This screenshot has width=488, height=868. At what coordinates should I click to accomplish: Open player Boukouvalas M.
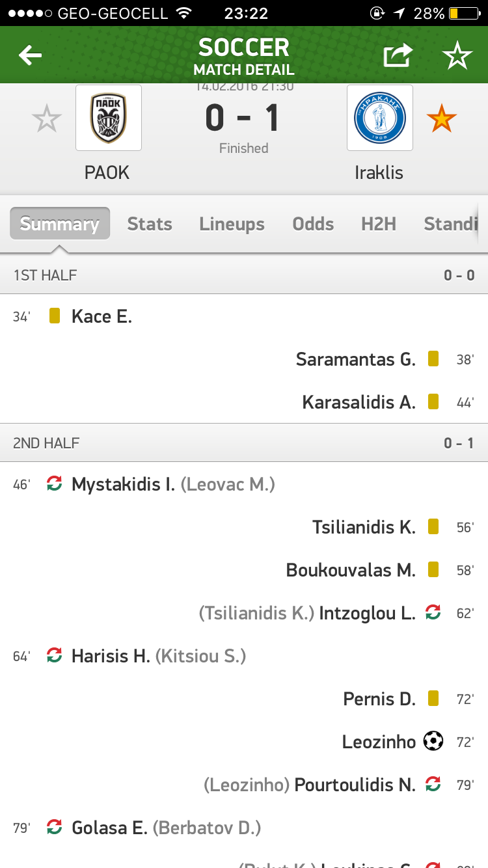point(351,570)
